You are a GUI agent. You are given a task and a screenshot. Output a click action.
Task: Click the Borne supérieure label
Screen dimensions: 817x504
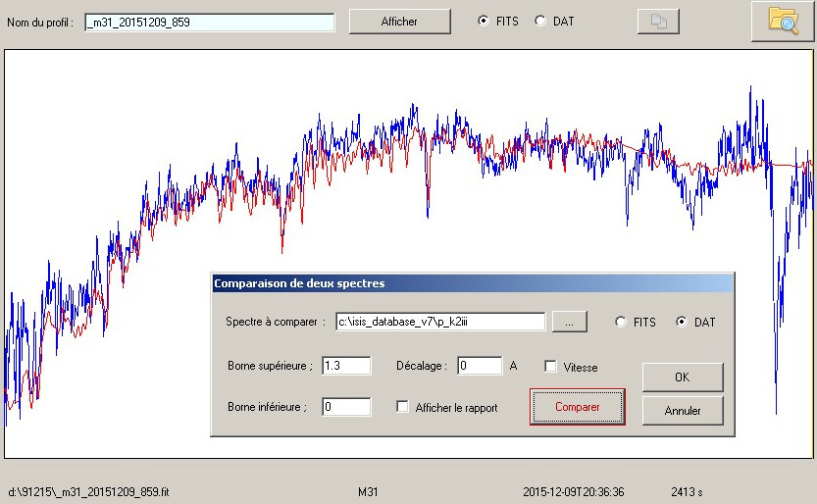point(270,366)
